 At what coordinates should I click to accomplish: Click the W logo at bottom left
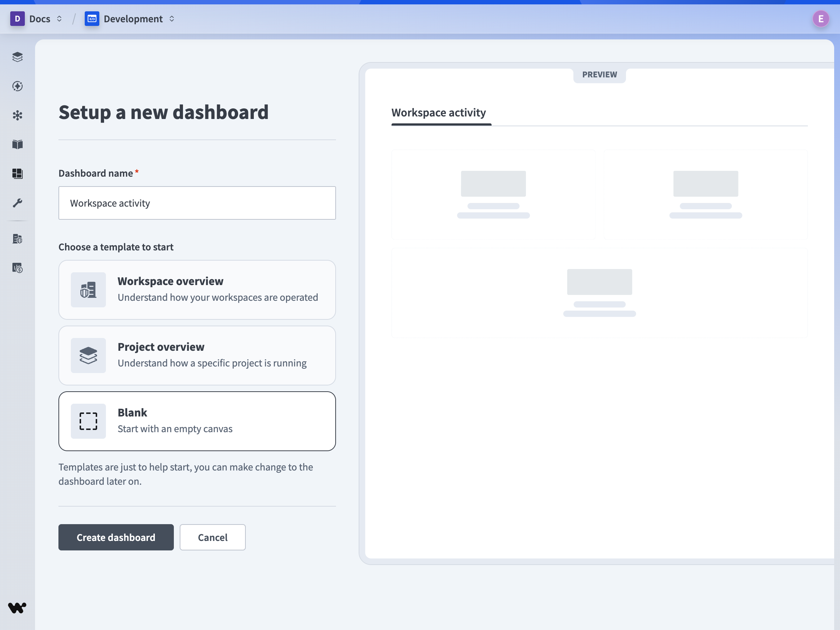17,608
